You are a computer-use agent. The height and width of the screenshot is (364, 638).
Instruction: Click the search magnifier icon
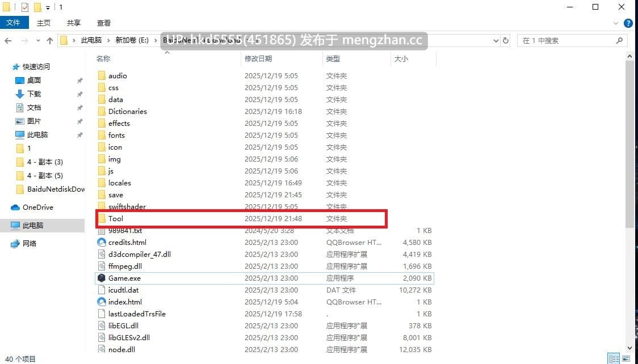[619, 41]
